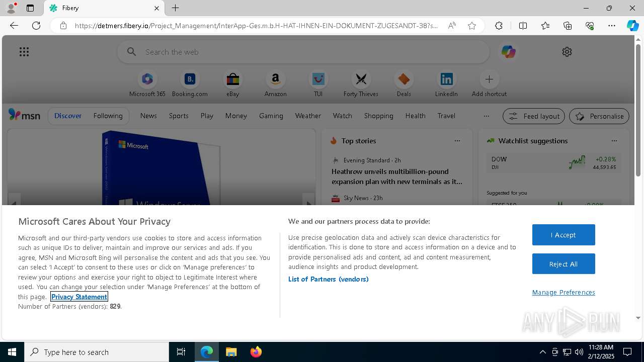Focus the taskbar search box
The height and width of the screenshot is (362, 644).
point(97,352)
